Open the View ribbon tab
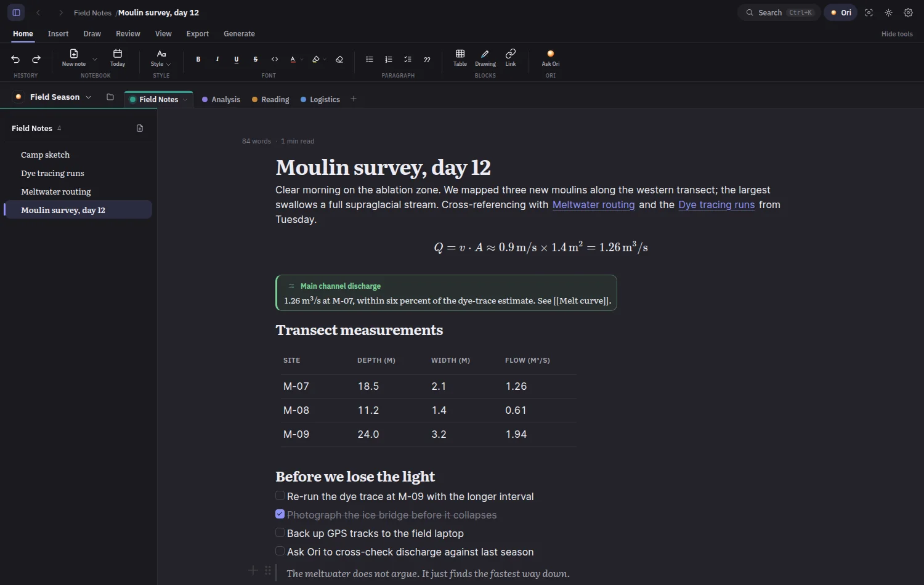This screenshot has height=585, width=924. [x=163, y=34]
